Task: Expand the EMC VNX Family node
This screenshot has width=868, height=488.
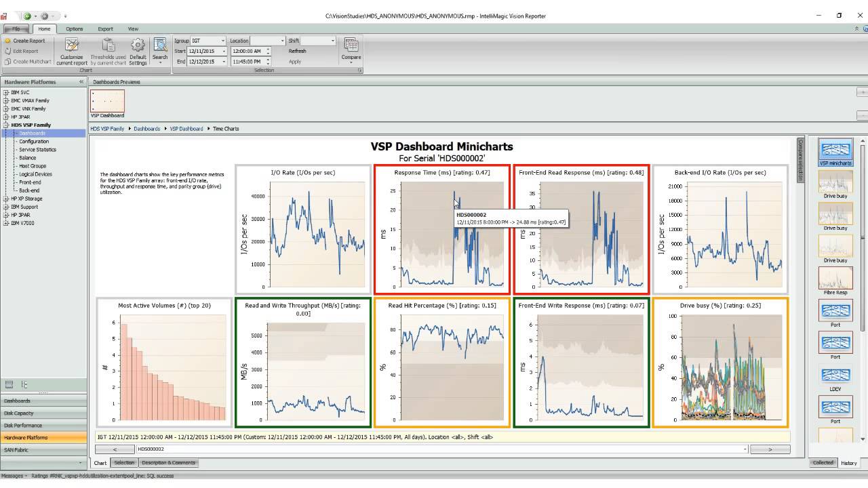Action: pyautogui.click(x=6, y=108)
